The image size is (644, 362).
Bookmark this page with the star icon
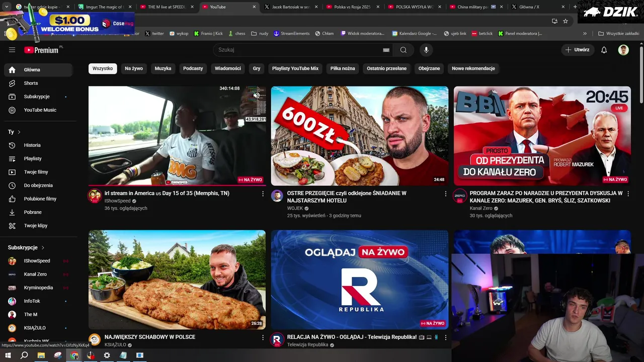pyautogui.click(x=566, y=21)
